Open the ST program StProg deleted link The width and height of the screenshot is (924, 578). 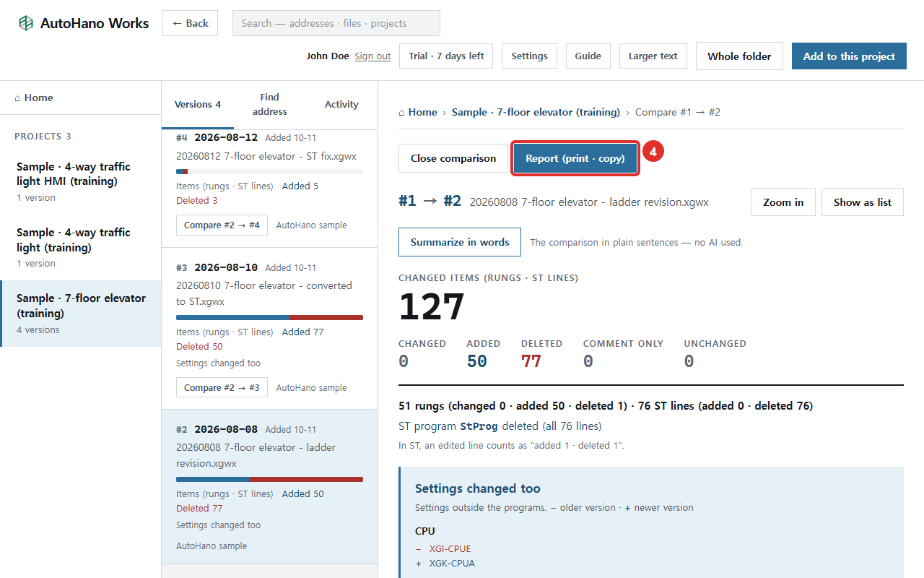(x=500, y=426)
